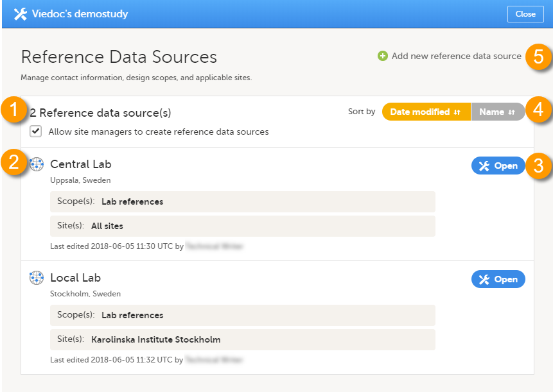The image size is (553, 392).
Task: Close the Reference Data Sources window
Action: pyautogui.click(x=525, y=14)
